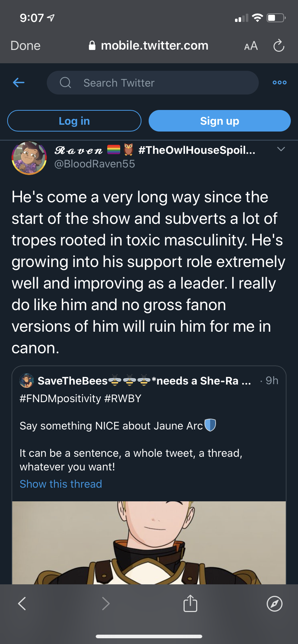Tap the browser forward chevron
Image resolution: width=298 pixels, height=644 pixels.
pyautogui.click(x=106, y=603)
